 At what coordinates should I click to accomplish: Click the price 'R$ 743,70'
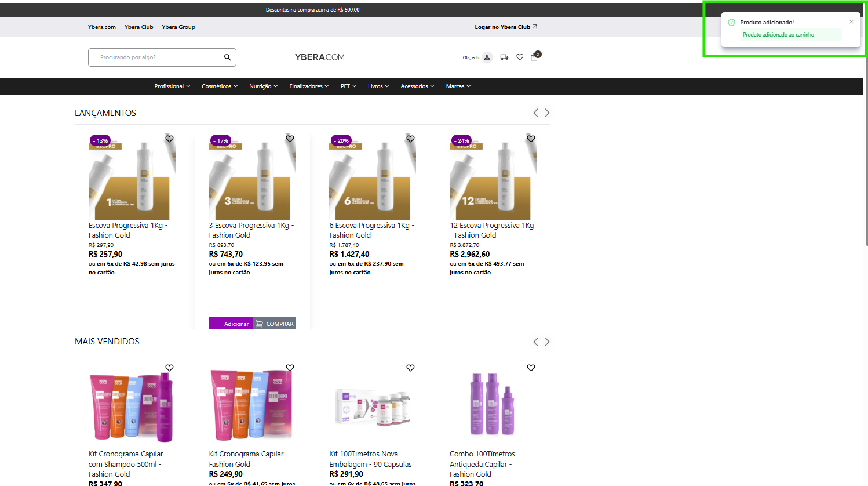tap(226, 254)
